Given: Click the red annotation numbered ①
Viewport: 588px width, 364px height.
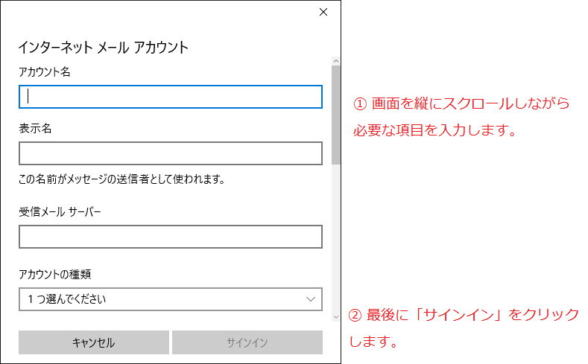Looking at the screenshot, I should 461,117.
